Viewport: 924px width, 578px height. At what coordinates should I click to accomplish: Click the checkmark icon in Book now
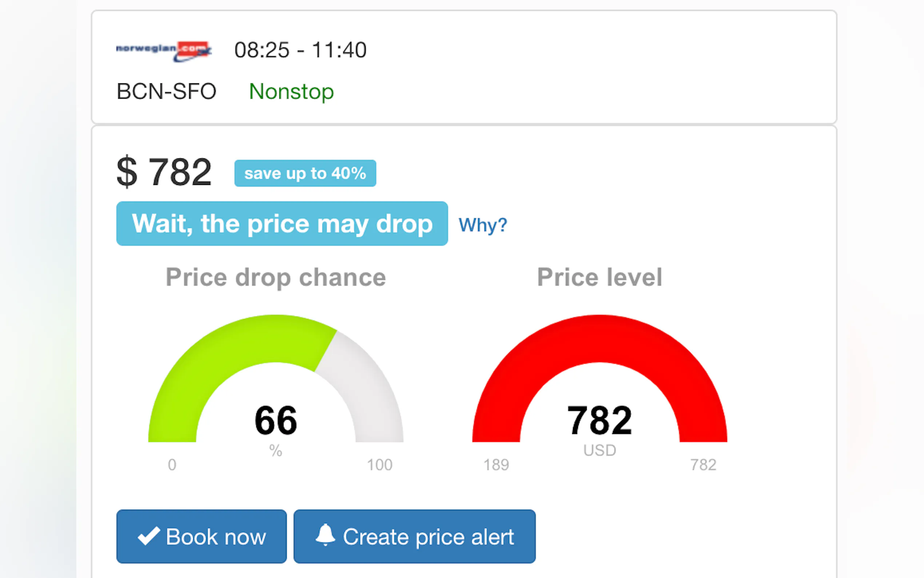[148, 536]
